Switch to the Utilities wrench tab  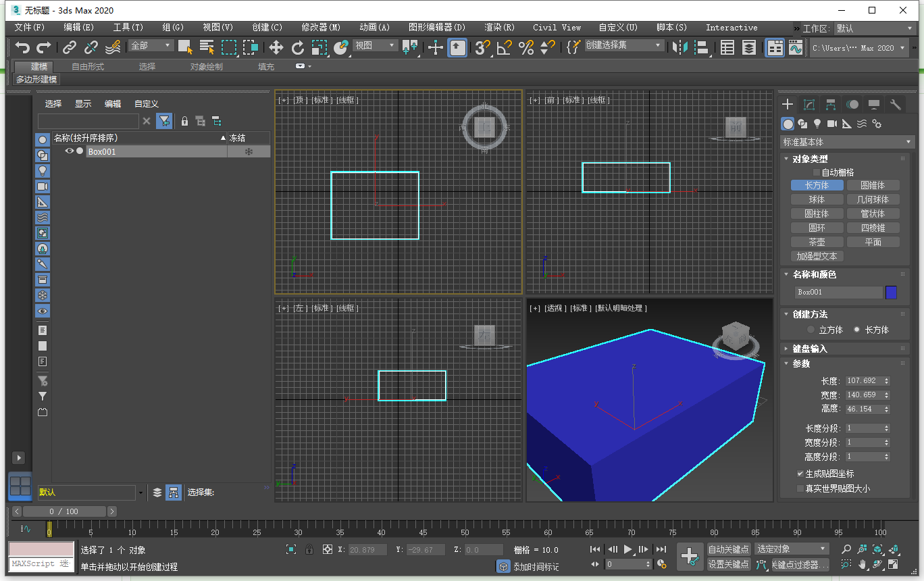coord(896,104)
